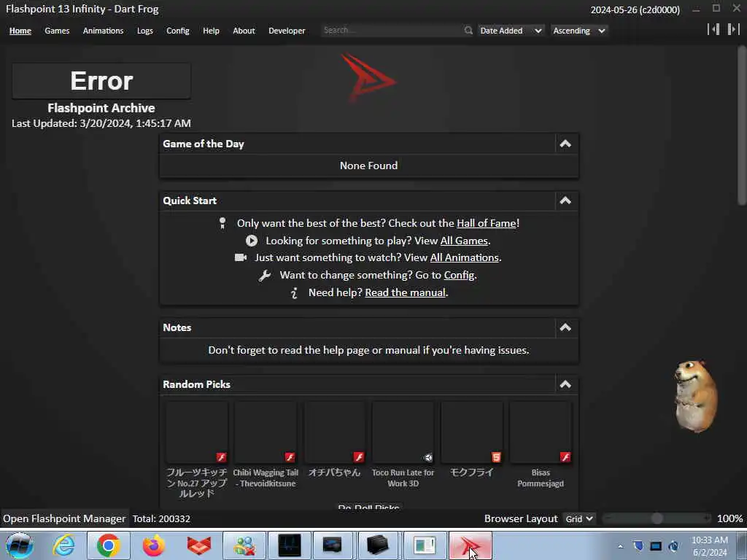Click the wrench icon beside Config
Image resolution: width=747 pixels, height=560 pixels.
click(265, 275)
